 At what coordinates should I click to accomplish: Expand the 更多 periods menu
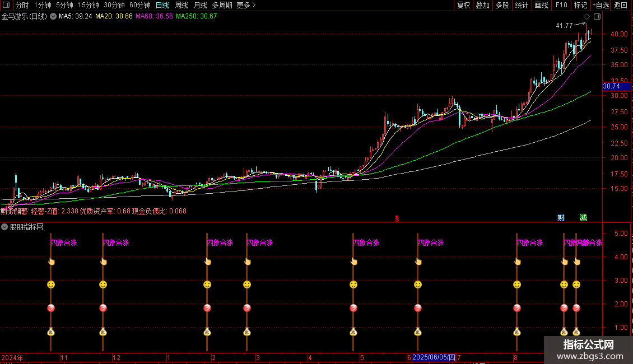[246, 5]
